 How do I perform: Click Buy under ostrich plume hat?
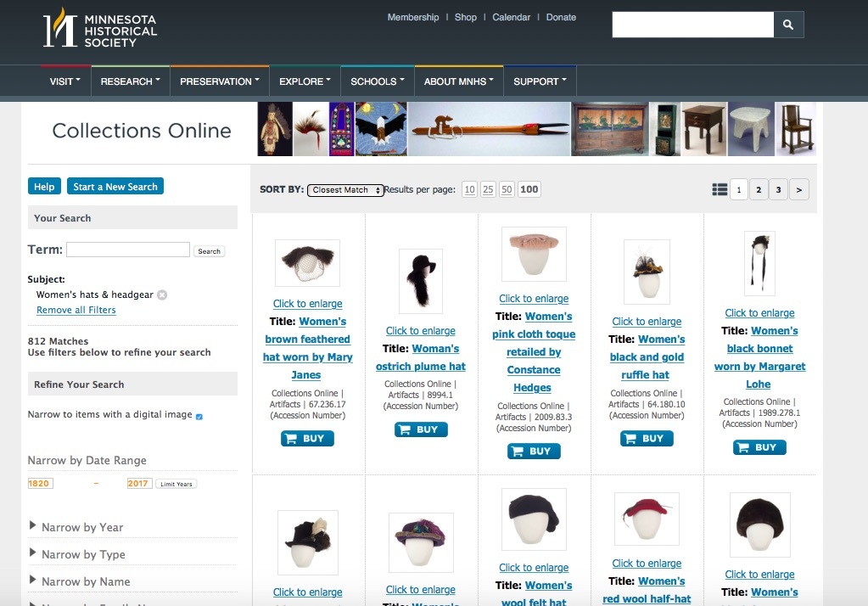click(421, 429)
